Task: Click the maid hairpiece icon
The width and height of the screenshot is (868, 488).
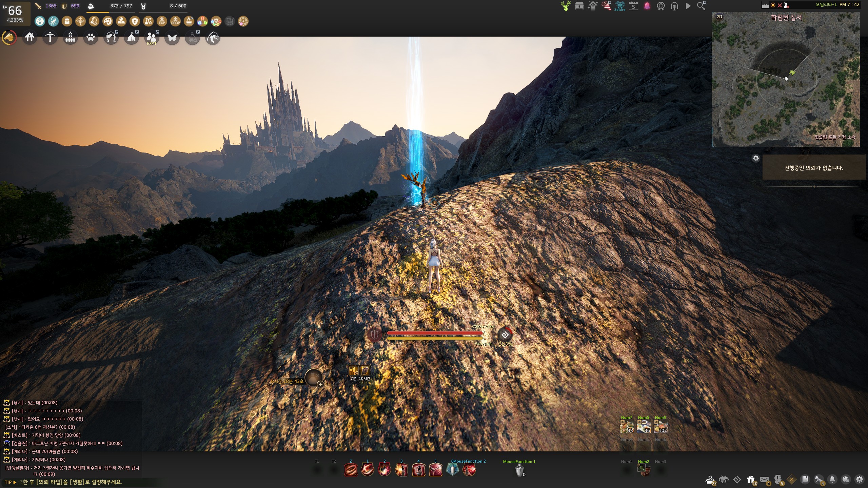Action: click(111, 37)
